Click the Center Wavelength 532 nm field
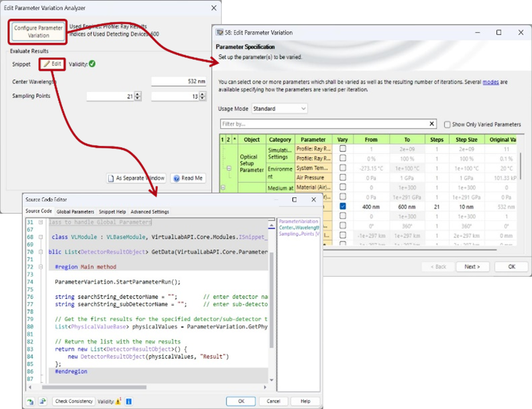 [179, 81]
